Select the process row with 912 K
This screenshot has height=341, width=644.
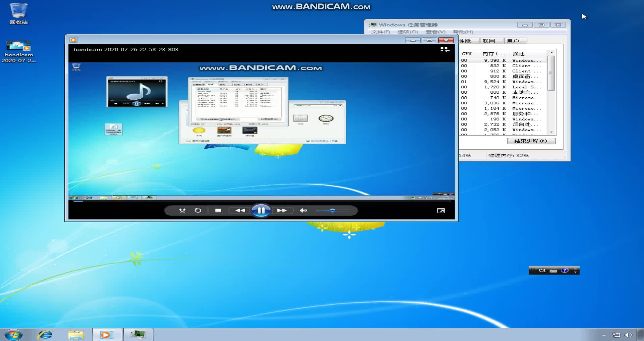coord(503,71)
